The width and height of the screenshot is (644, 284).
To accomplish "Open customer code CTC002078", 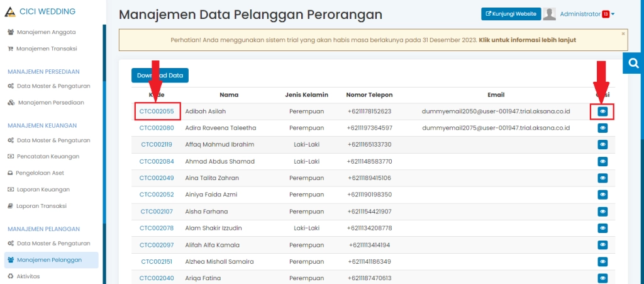I will (157, 228).
